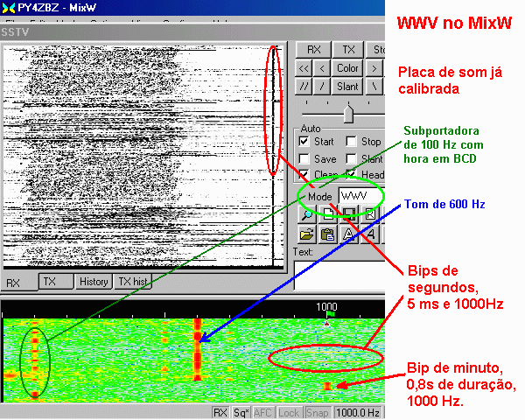This screenshot has height=420, width=525.
Task: Click the RX indicator in the status bar
Action: click(x=220, y=413)
